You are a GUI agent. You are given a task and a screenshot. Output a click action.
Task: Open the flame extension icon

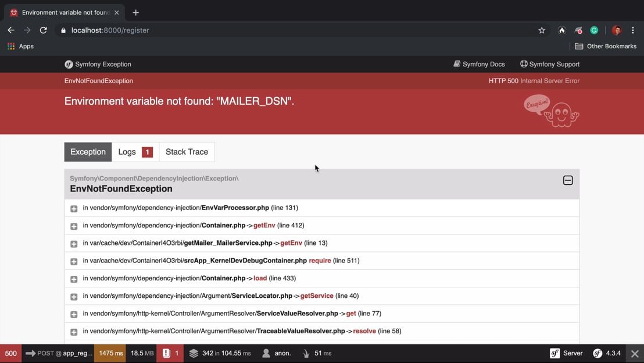tap(562, 30)
